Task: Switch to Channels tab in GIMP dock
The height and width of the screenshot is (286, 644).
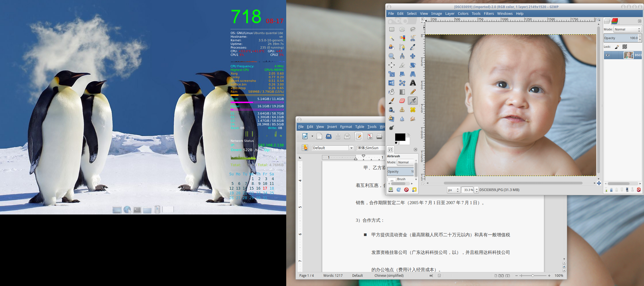Action: [615, 21]
